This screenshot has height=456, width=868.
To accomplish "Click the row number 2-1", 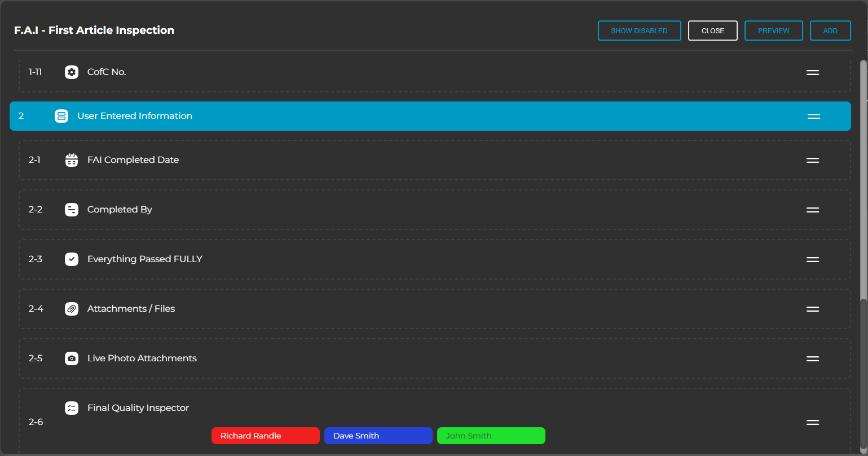I will pyautogui.click(x=34, y=160).
